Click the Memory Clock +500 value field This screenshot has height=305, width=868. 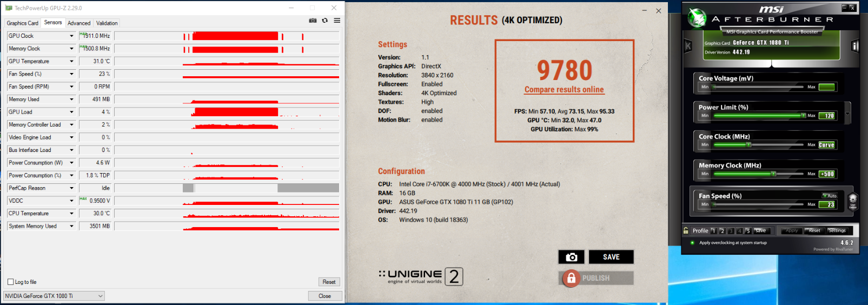click(827, 174)
